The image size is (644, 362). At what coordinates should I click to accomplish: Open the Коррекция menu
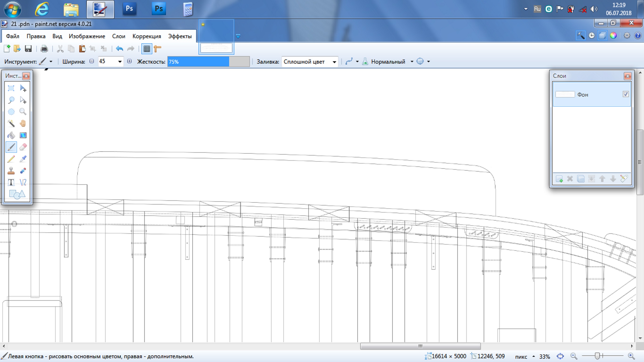[147, 36]
